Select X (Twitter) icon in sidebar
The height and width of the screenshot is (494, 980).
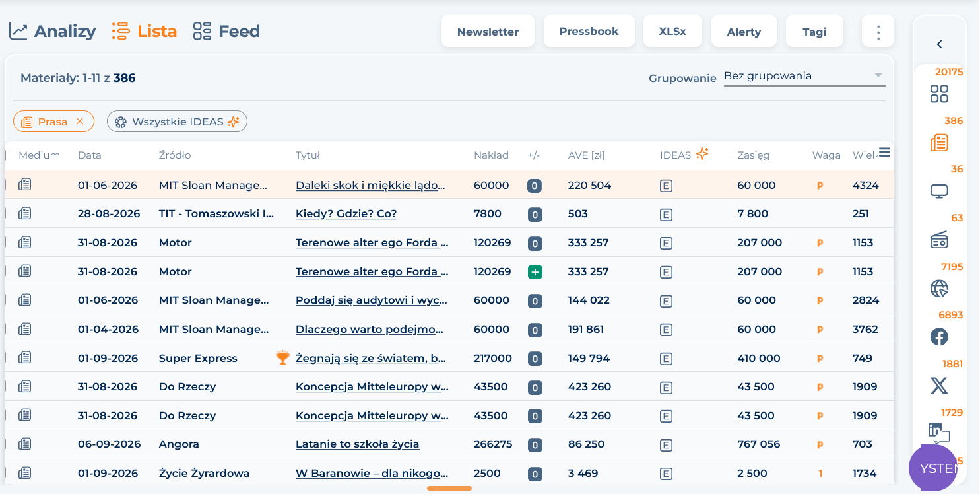pyautogui.click(x=939, y=386)
